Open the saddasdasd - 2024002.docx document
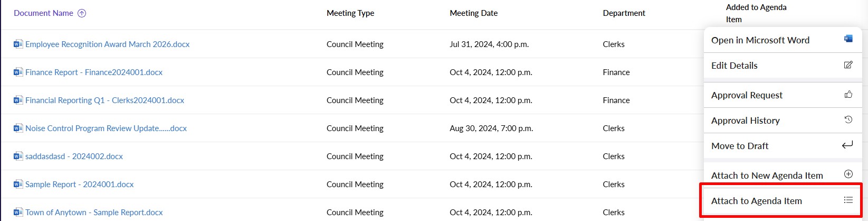 coord(74,156)
